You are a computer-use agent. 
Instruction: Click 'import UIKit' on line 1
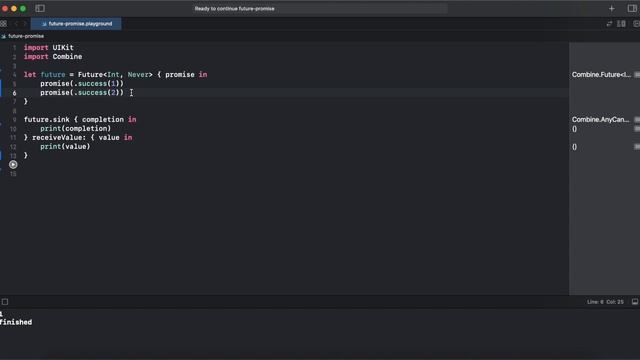pos(49,48)
